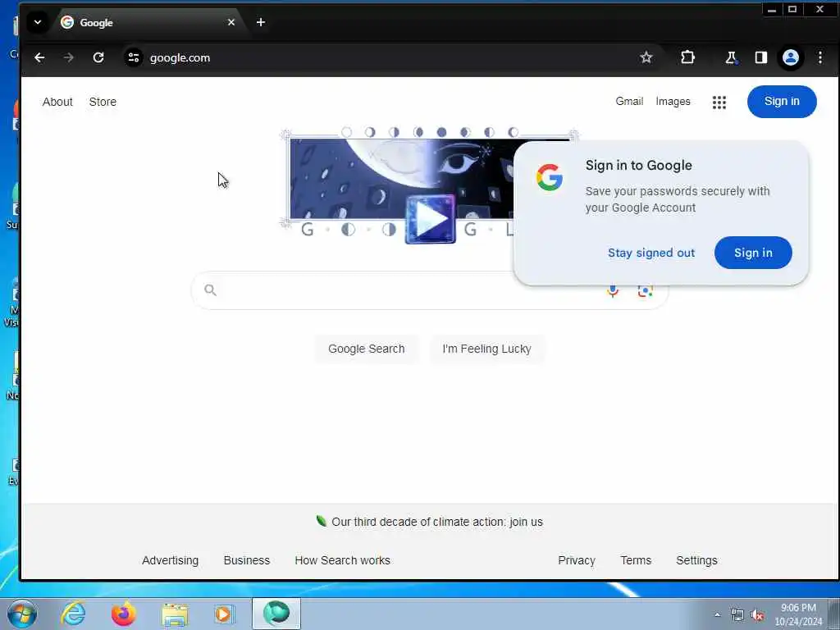Click the Google Search button

tap(366, 349)
